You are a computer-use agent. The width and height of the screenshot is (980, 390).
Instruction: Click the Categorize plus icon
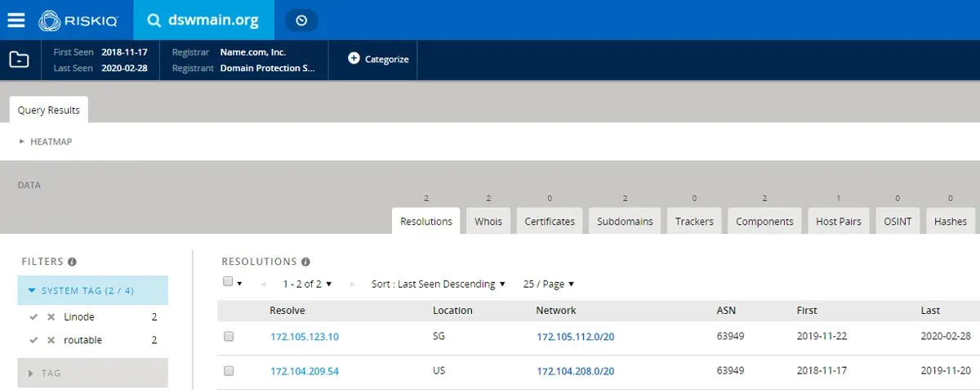click(354, 59)
